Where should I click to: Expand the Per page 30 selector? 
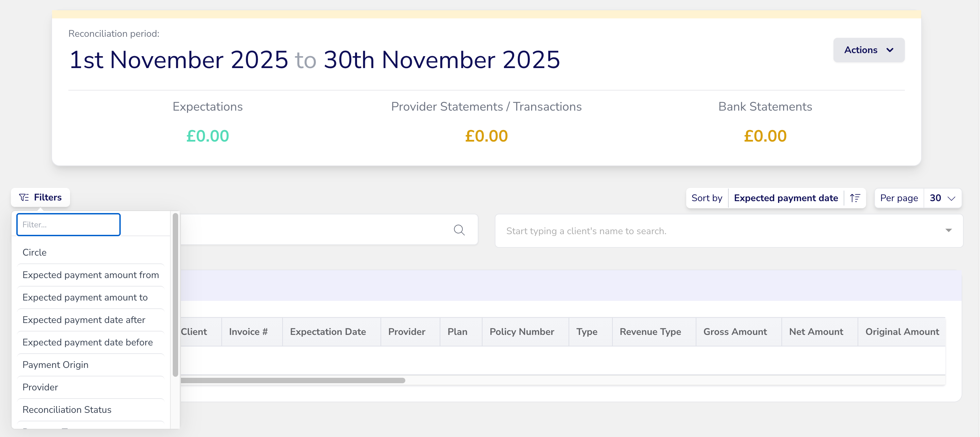942,198
